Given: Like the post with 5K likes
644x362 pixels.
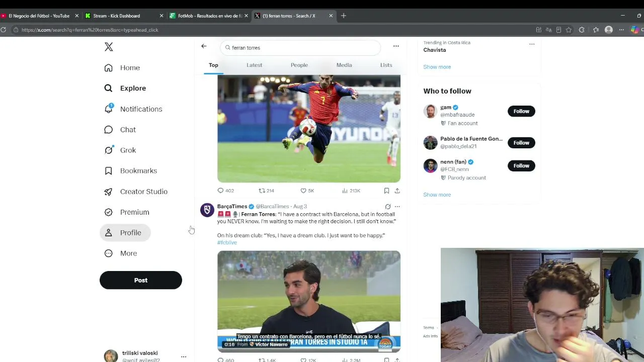Looking at the screenshot, I should (x=307, y=191).
